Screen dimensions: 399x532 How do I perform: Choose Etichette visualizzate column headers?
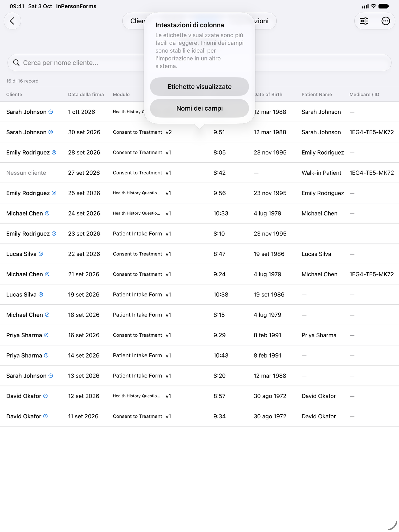(199, 87)
